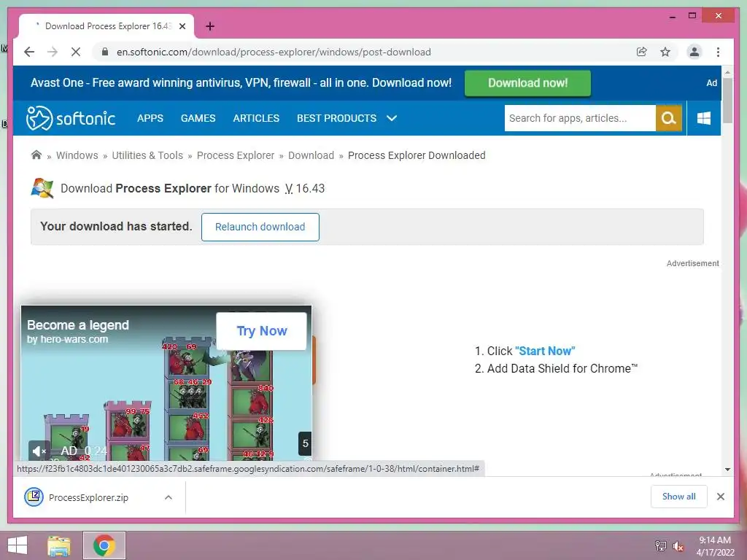Click the Softonic logo
The width and height of the screenshot is (747, 560).
pyautogui.click(x=71, y=118)
